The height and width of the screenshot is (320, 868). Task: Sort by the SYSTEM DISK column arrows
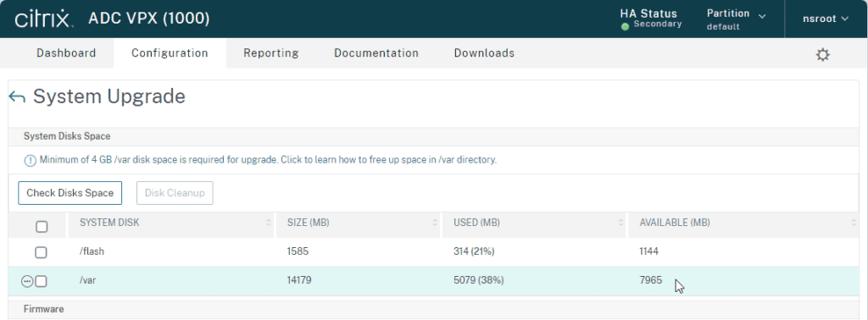click(269, 223)
